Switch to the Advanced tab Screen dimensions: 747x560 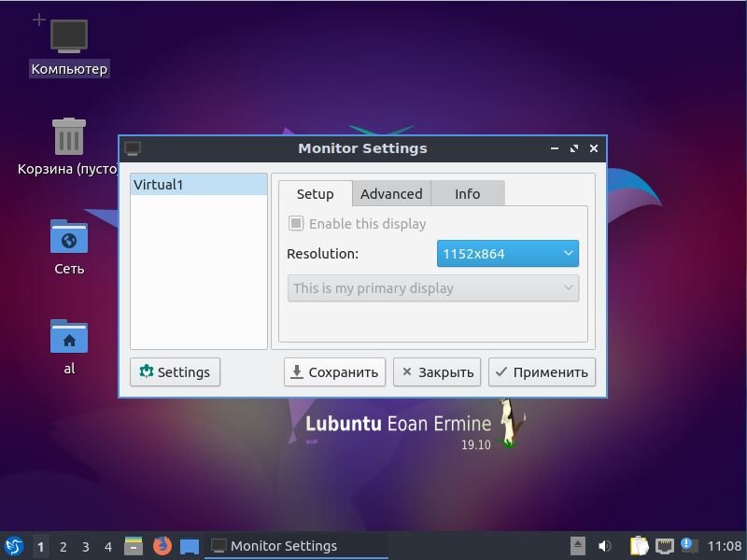coord(390,193)
